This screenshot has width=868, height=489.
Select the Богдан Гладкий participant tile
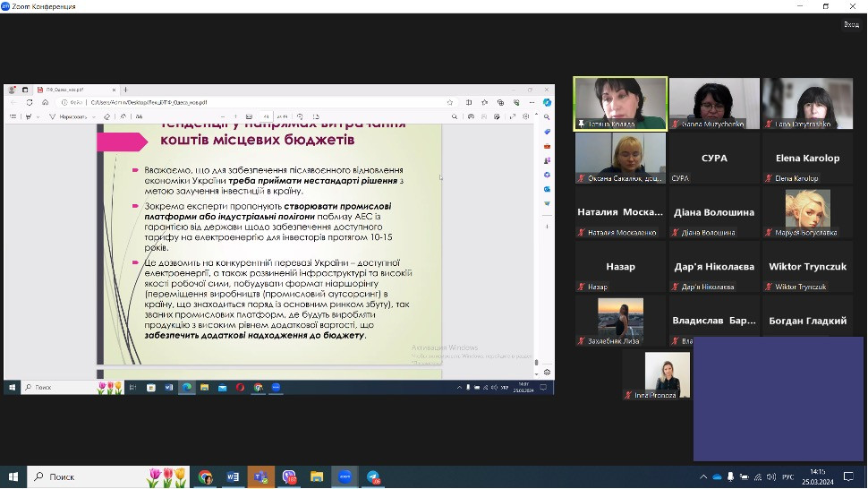pyautogui.click(x=808, y=321)
